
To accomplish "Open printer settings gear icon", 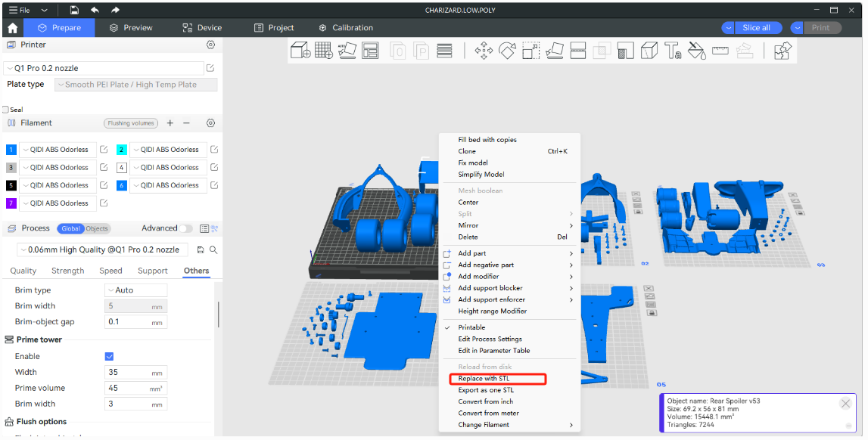I will (x=211, y=45).
